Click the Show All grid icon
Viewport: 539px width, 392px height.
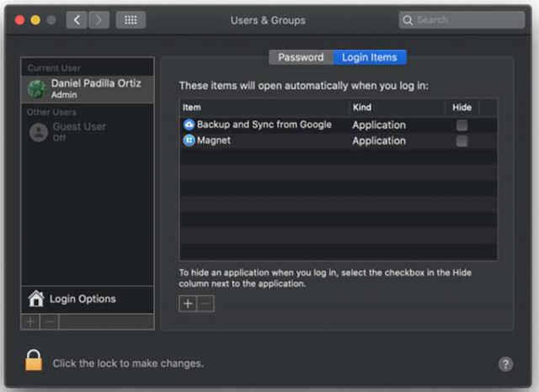point(131,20)
